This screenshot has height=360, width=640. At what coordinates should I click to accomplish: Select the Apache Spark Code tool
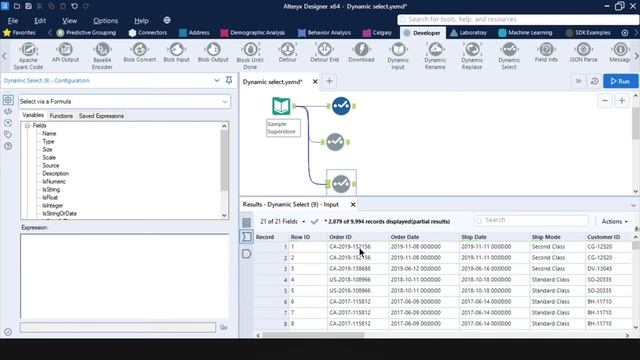pos(28,56)
